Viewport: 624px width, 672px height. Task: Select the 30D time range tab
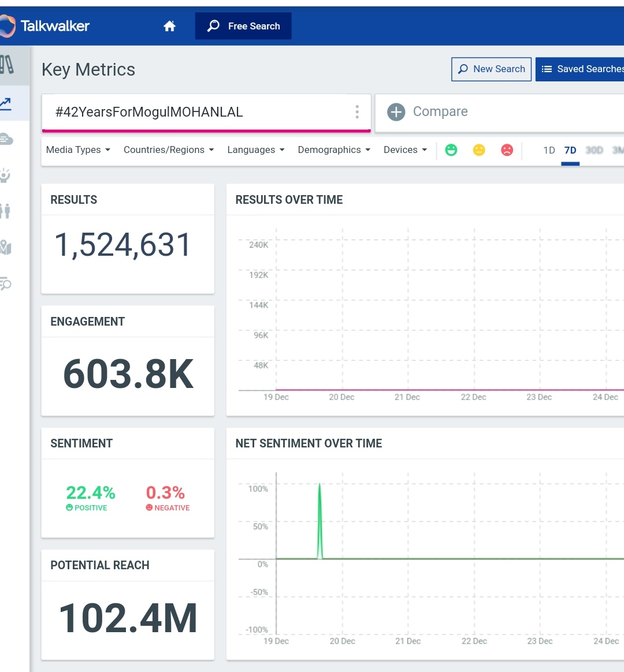click(595, 151)
